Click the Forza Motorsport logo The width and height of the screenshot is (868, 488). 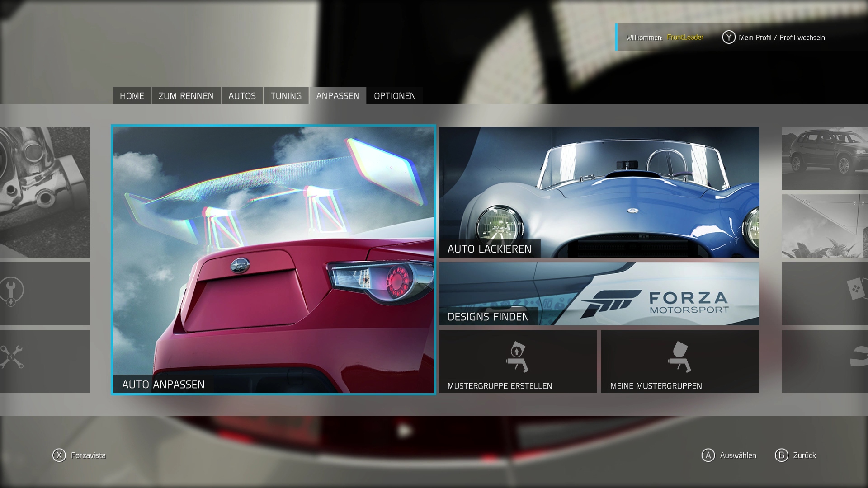point(656,303)
